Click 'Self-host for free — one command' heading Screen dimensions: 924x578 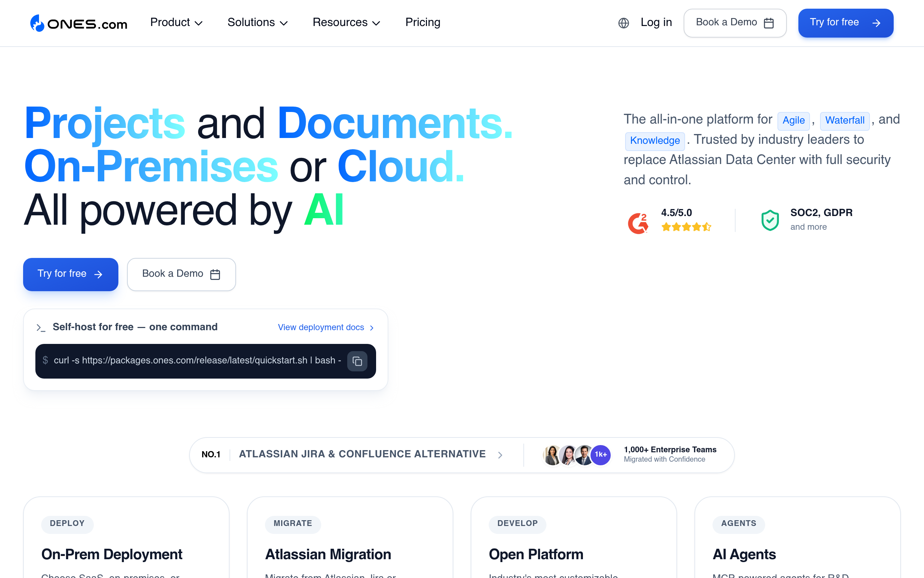coord(135,327)
